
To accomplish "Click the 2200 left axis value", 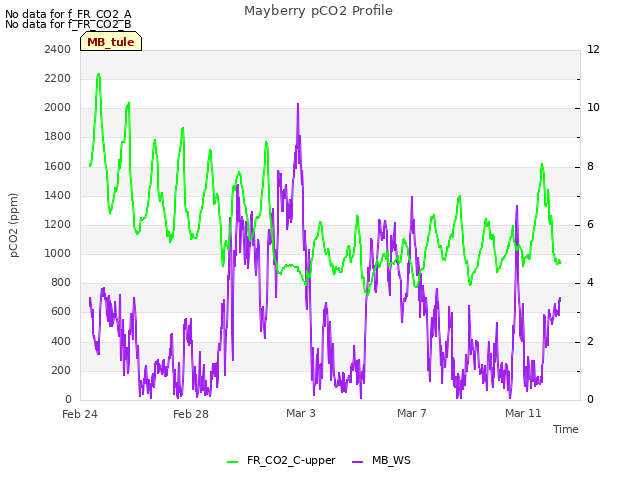I will pos(58,78).
